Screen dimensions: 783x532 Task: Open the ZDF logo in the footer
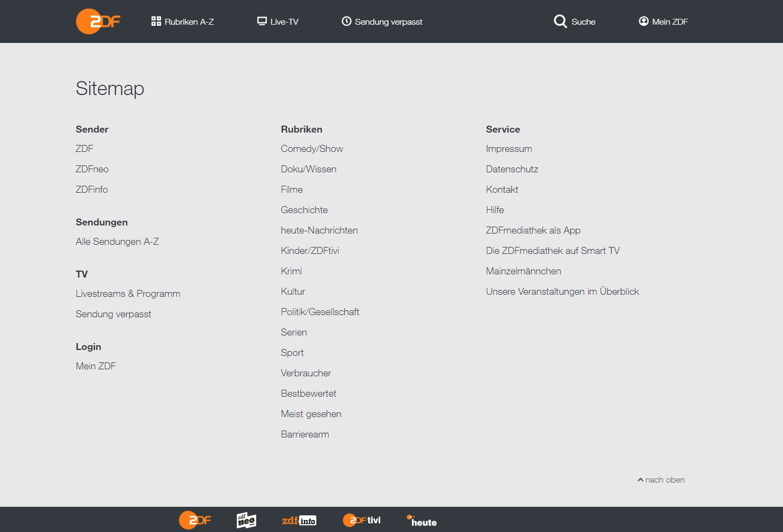(195, 520)
